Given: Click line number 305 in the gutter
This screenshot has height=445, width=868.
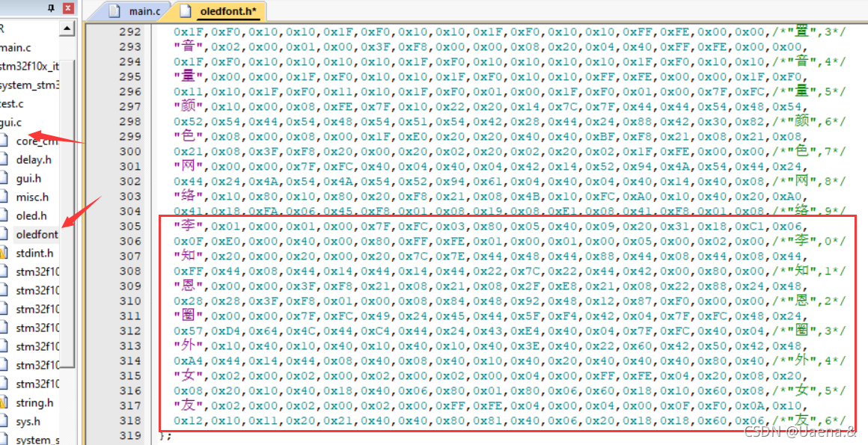Looking at the screenshot, I should pyautogui.click(x=130, y=226).
